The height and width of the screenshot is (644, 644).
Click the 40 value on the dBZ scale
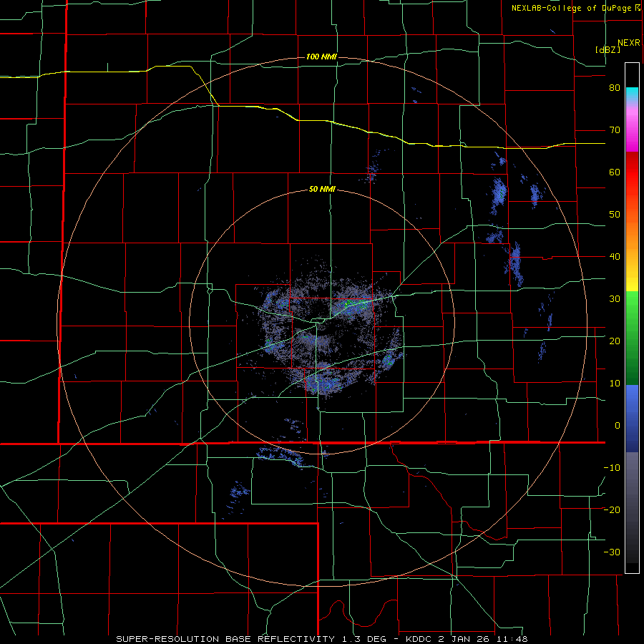click(x=615, y=257)
